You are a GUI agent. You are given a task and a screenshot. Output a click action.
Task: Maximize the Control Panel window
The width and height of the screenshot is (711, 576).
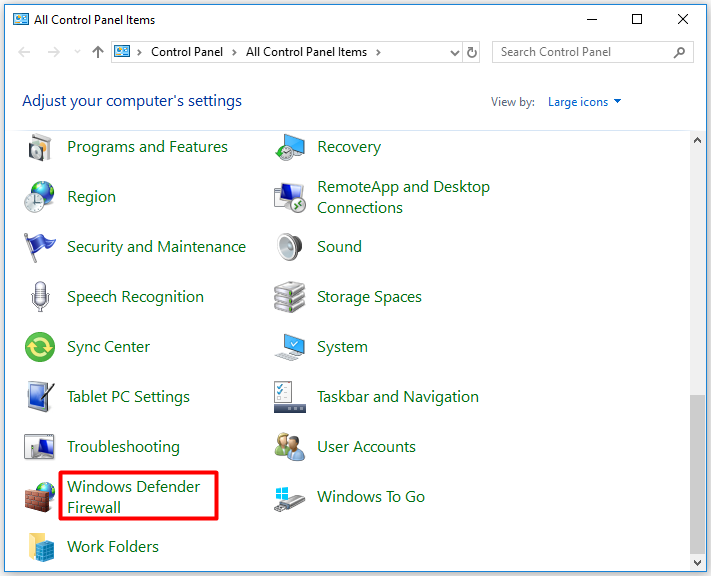637,20
